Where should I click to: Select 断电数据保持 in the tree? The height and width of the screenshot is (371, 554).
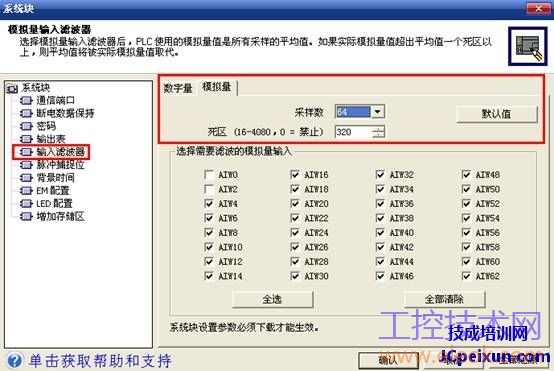point(65,113)
